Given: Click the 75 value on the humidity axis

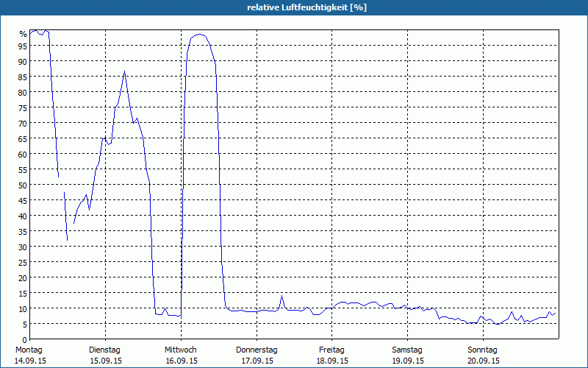Looking at the screenshot, I should (x=23, y=107).
